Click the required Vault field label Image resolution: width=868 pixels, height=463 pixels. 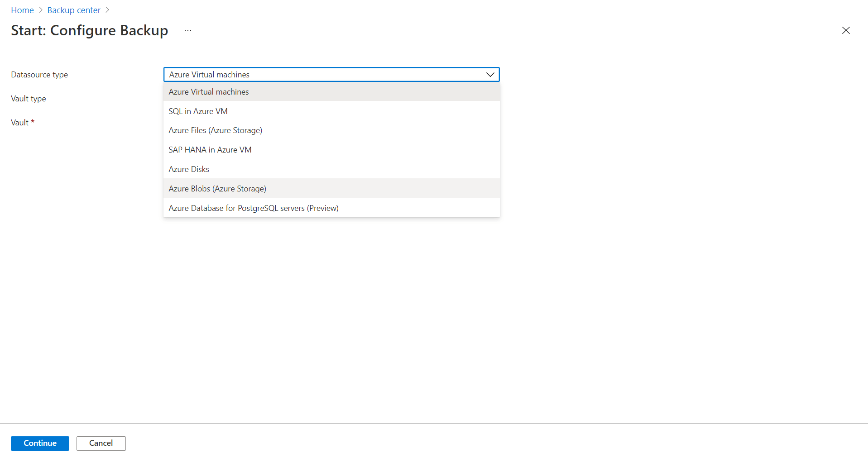(x=20, y=123)
